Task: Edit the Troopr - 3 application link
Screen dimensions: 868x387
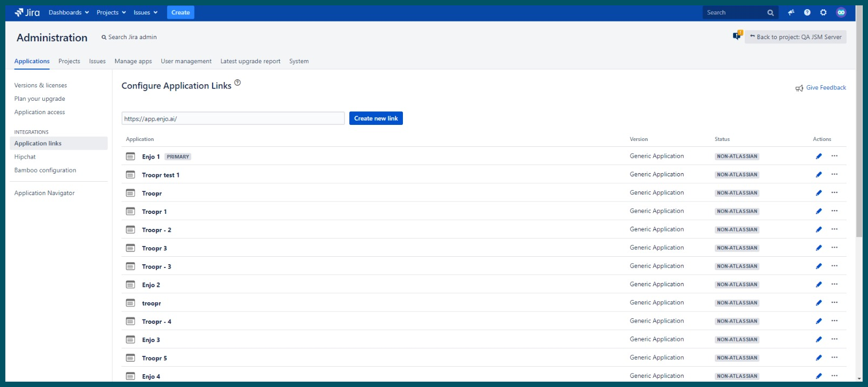Action: tap(819, 266)
